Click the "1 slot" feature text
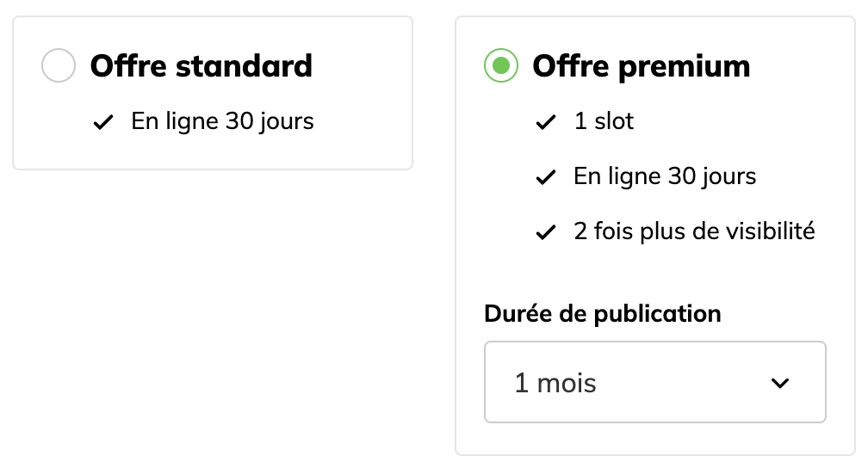The height and width of the screenshot is (468, 868). click(604, 122)
